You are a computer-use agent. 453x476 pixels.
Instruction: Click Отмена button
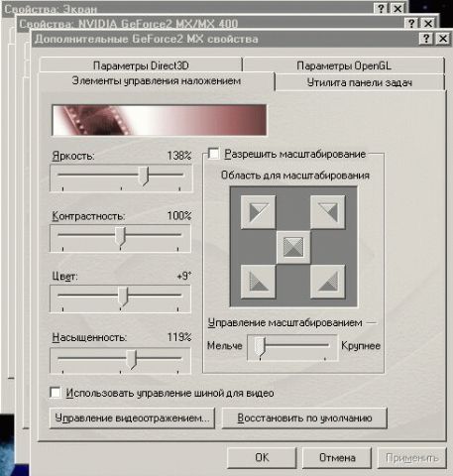tap(337, 458)
